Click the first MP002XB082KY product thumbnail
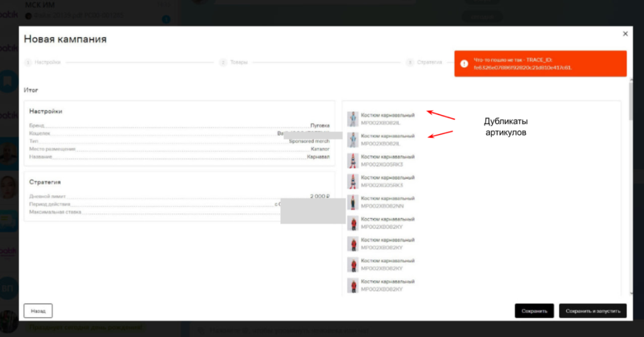Image resolution: width=644 pixels, height=337 pixels. 353,223
